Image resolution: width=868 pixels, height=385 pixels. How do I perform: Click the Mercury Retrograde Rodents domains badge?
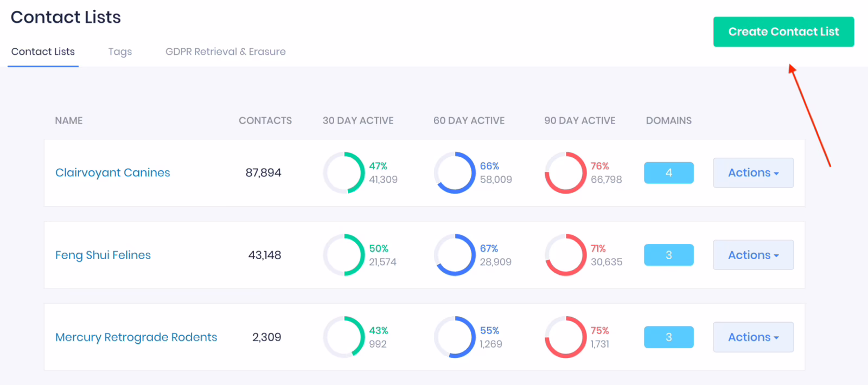coord(668,337)
